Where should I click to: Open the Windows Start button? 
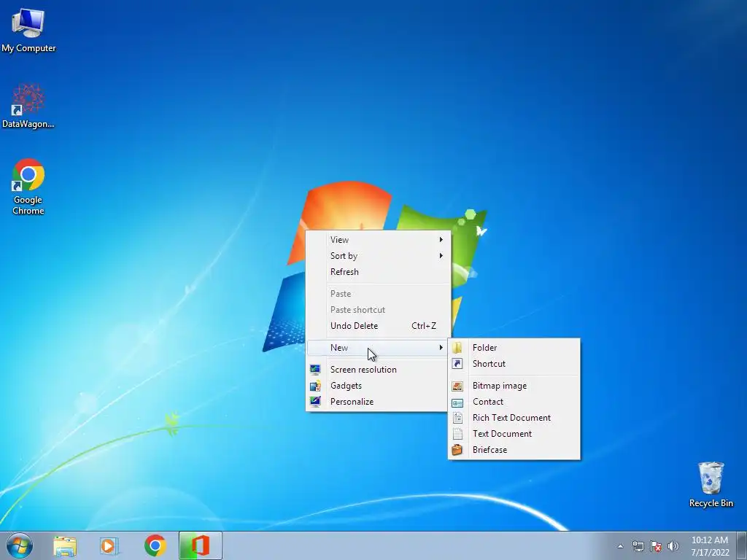(x=20, y=545)
